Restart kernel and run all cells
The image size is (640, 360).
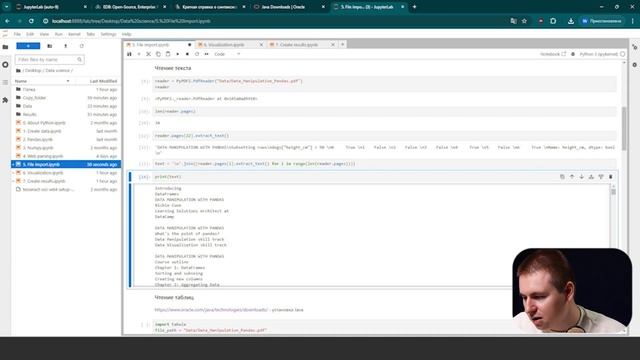coord(207,54)
